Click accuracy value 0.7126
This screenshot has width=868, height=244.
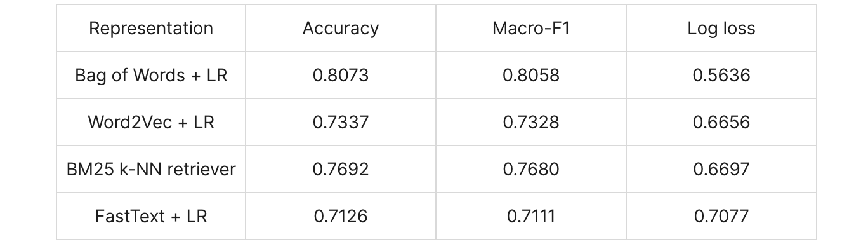(341, 216)
